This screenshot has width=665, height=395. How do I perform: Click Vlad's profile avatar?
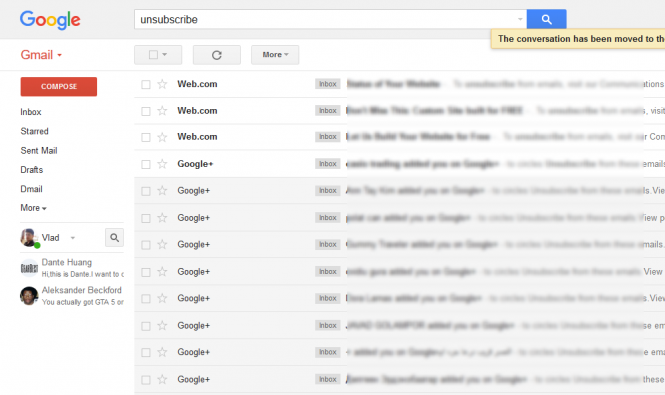(x=29, y=238)
